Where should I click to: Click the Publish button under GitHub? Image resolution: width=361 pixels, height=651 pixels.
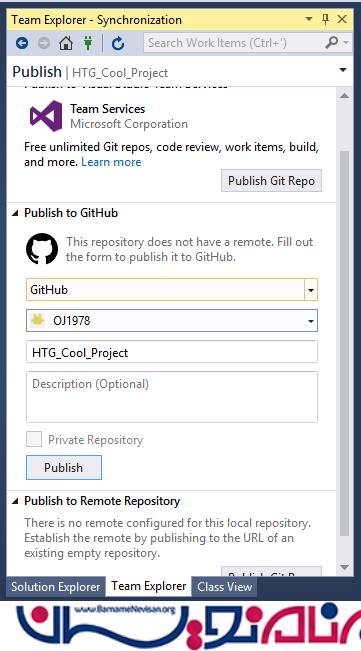63,467
